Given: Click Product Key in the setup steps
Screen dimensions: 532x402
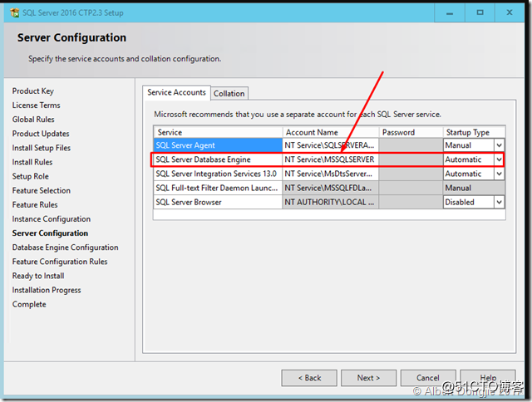Looking at the screenshot, I should (33, 91).
